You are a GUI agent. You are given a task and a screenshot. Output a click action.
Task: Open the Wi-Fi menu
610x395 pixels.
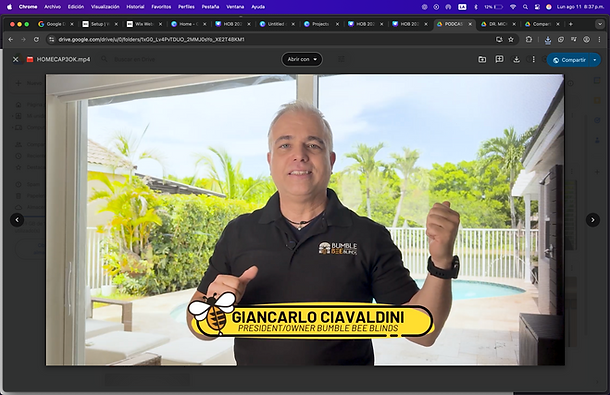pos(513,7)
